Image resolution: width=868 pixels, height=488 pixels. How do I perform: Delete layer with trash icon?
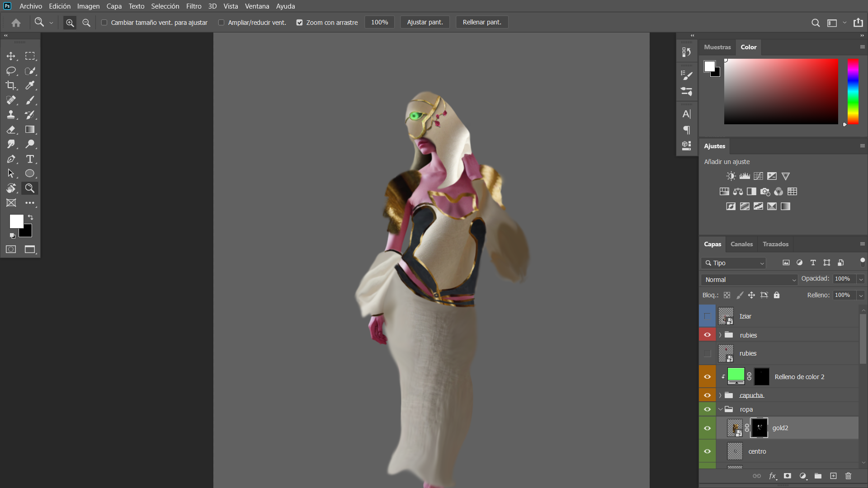coord(848,476)
